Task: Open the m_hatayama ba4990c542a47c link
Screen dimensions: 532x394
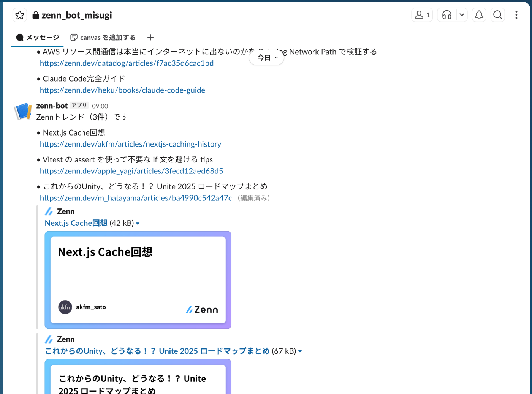Action: pyautogui.click(x=136, y=198)
